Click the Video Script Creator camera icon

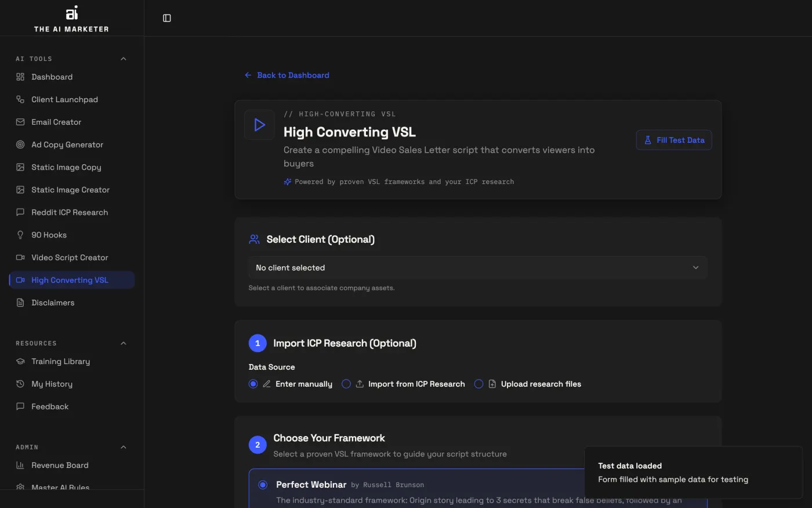(20, 258)
